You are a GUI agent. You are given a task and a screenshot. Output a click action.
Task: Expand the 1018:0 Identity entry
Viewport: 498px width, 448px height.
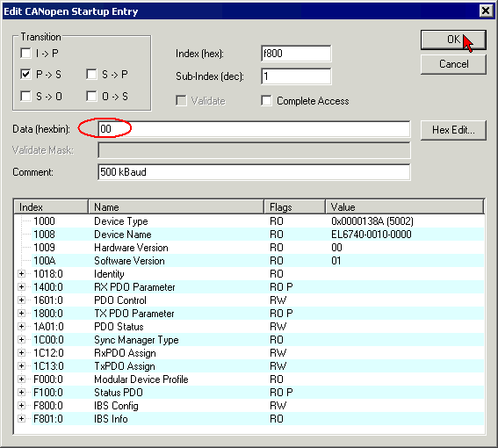pos(21,273)
